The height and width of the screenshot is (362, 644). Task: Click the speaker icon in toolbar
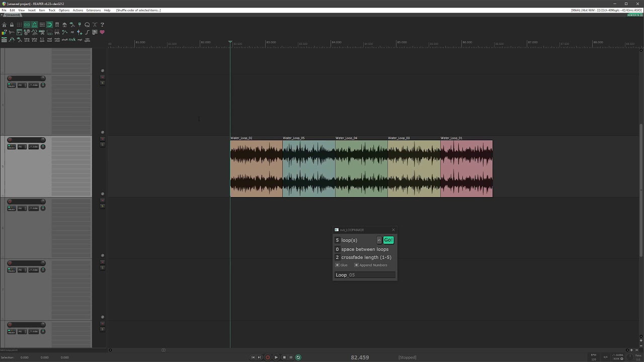pos(57,25)
